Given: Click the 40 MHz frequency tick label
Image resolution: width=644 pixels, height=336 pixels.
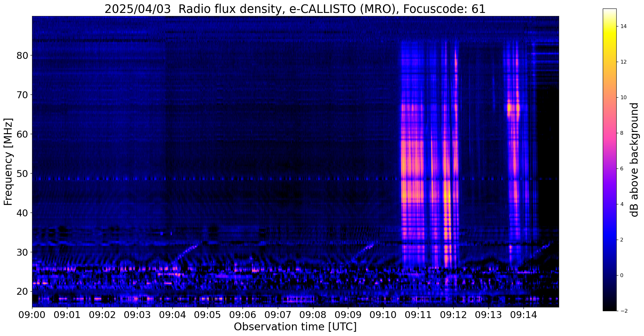Looking at the screenshot, I should click(x=22, y=213).
